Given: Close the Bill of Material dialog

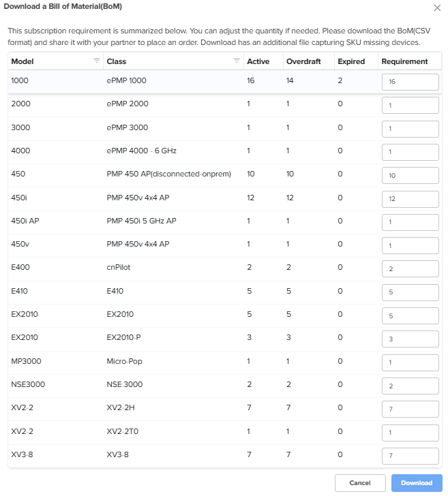Looking at the screenshot, I should 437,7.
